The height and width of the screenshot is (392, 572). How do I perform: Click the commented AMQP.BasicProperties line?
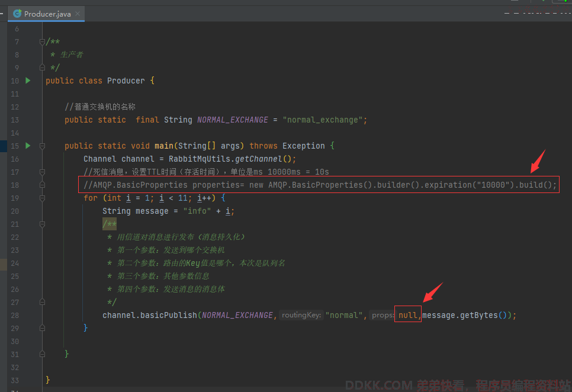[x=320, y=185]
